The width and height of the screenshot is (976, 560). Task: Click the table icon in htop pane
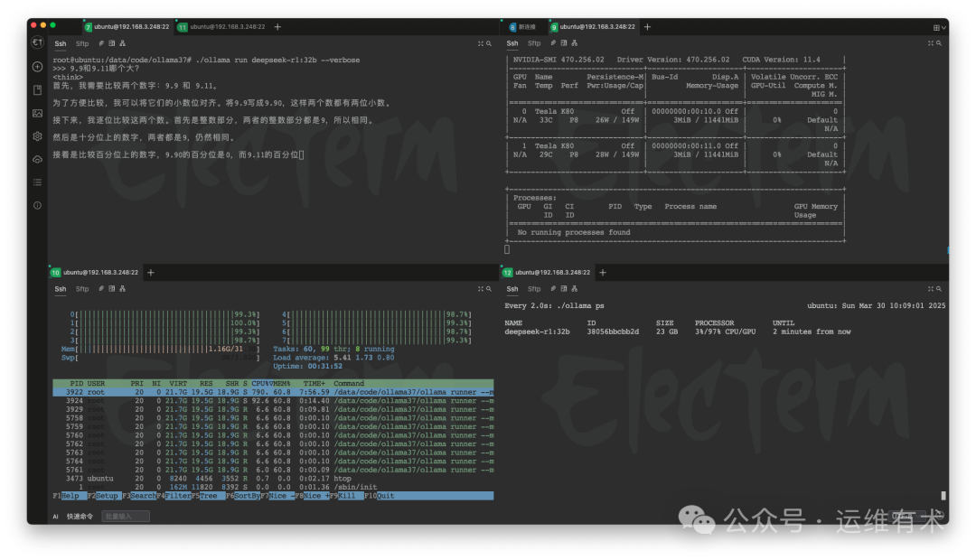click(112, 289)
